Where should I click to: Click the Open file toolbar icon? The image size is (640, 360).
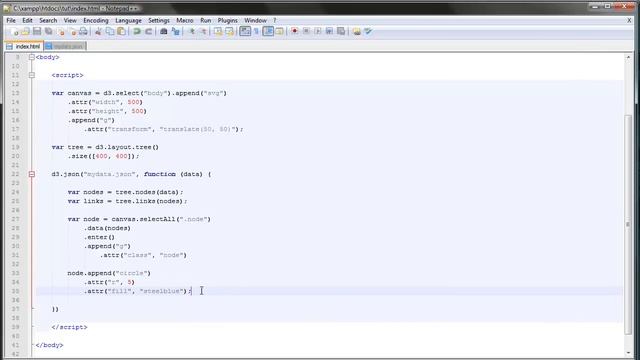25,31
